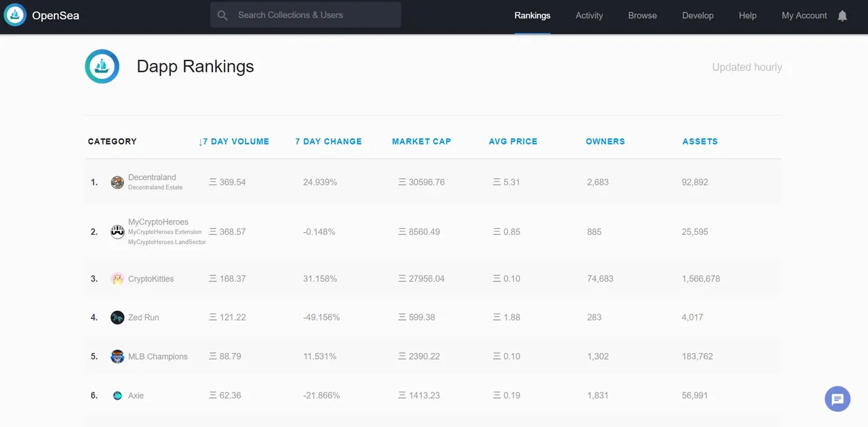868x427 pixels.
Task: Sort by Avg Price column
Action: pos(513,141)
